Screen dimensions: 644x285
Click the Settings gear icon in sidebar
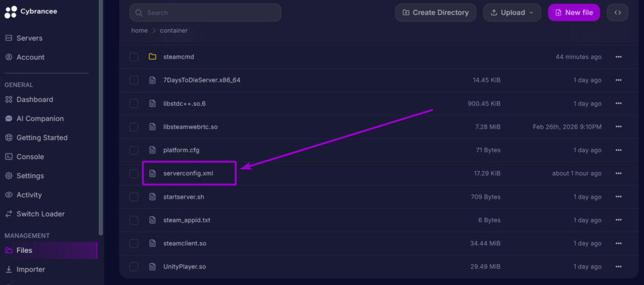(x=9, y=176)
